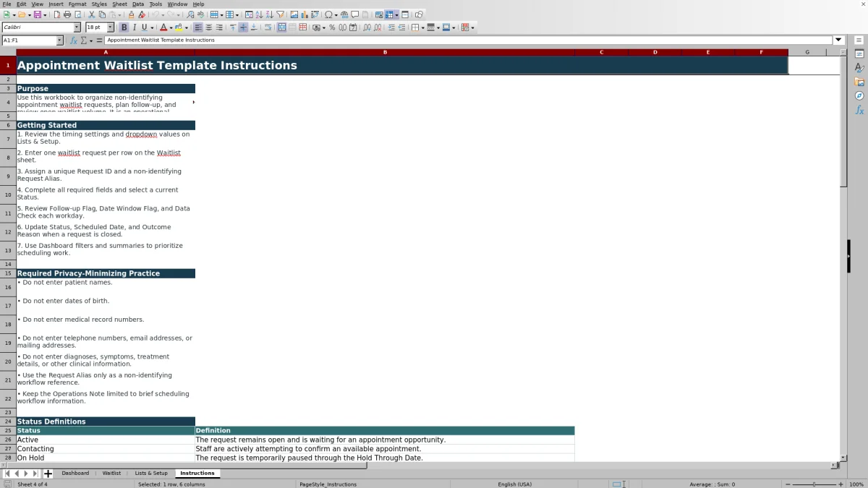Open the Paste options dropdown arrow
Viewport: 868px width, 488px height.
pos(119,14)
